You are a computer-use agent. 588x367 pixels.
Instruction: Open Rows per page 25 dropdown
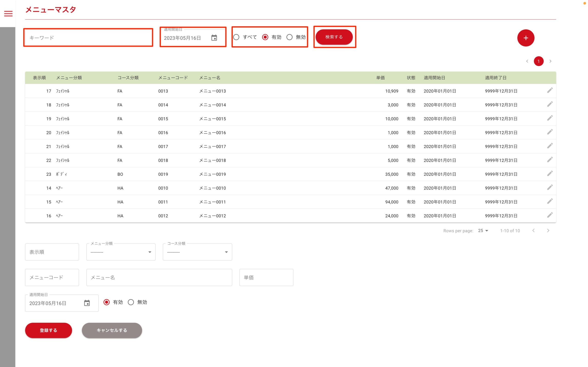pyautogui.click(x=483, y=231)
